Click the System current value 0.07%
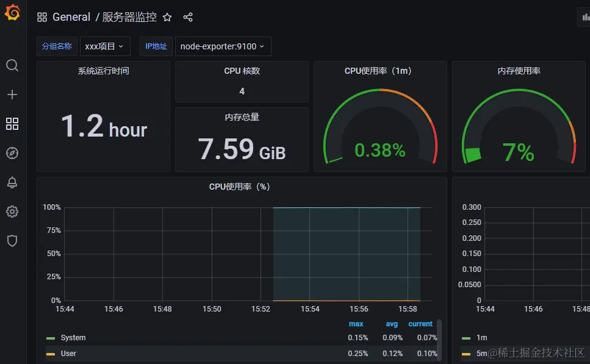590x364 pixels. pyautogui.click(x=427, y=338)
